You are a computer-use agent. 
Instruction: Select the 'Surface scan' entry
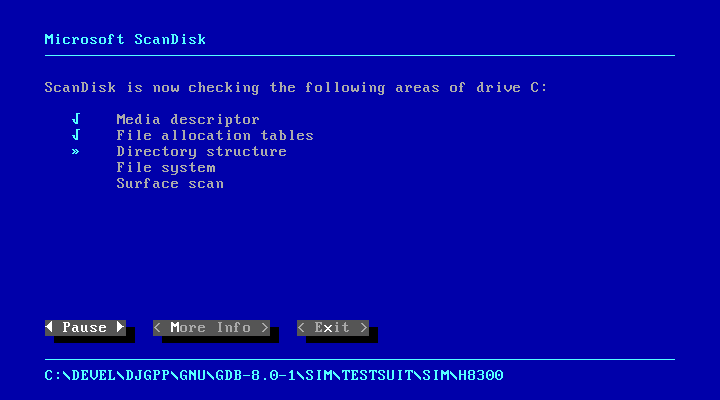click(x=170, y=184)
